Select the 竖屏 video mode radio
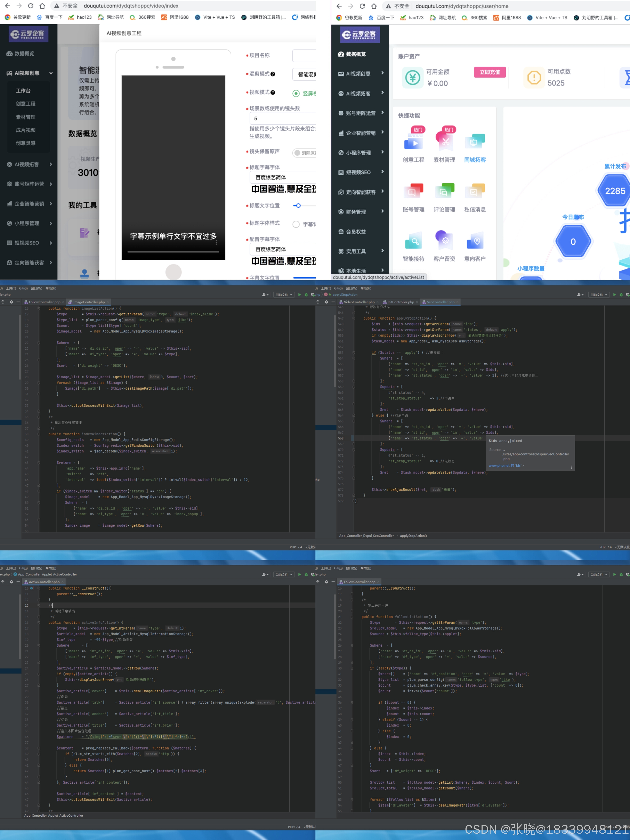The height and width of the screenshot is (840, 630). point(296,94)
